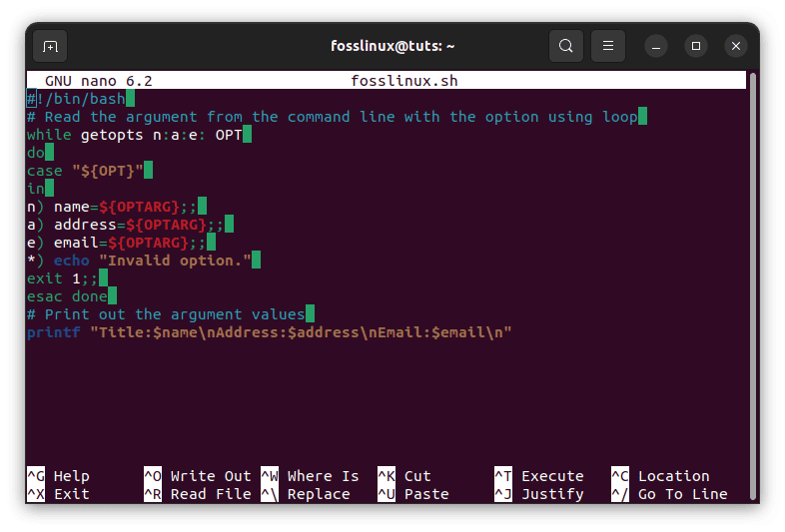Click the terminal scrollbar
The width and height of the screenshot is (785, 532).
click(x=752, y=286)
